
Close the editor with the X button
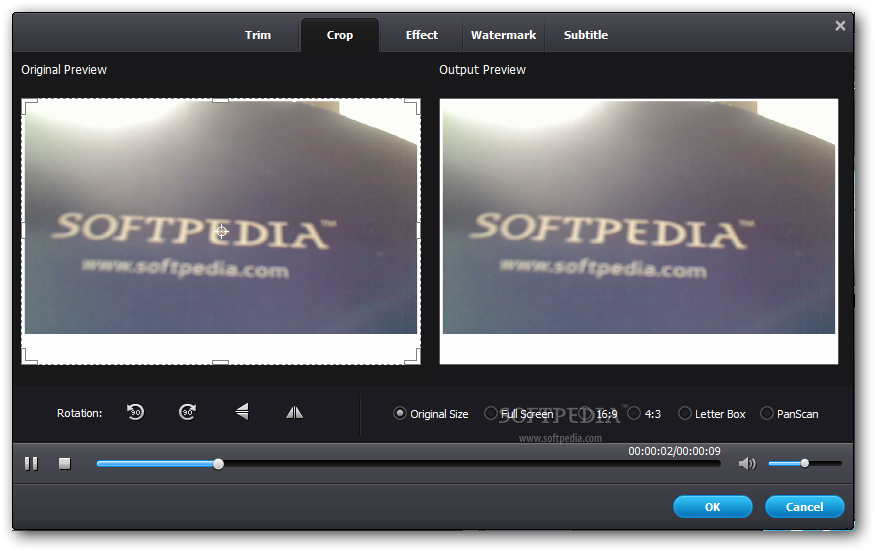pyautogui.click(x=840, y=26)
